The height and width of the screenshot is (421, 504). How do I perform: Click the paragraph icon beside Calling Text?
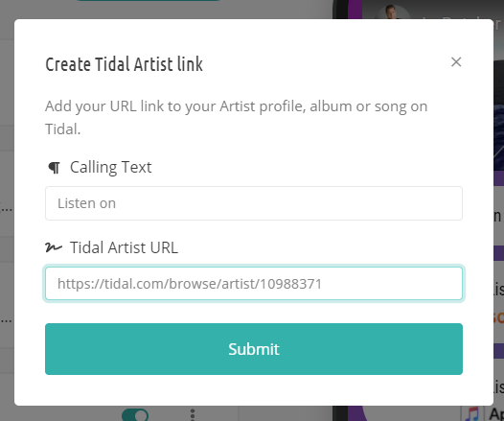click(54, 168)
